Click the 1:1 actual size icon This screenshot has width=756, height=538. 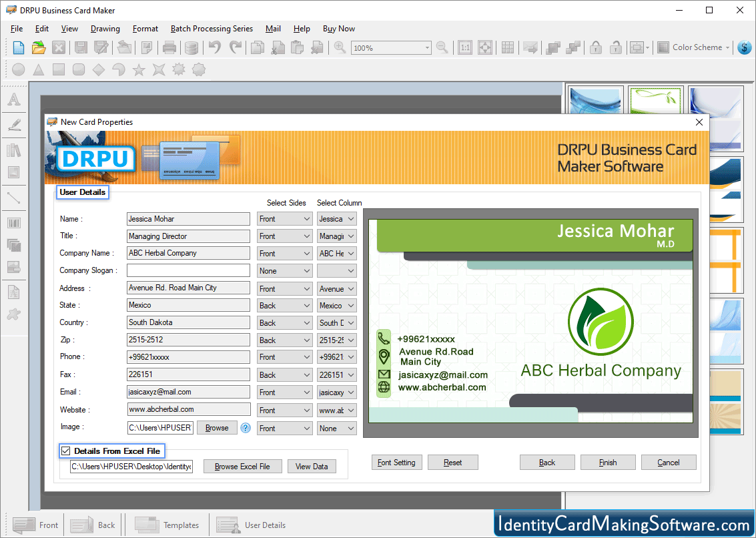coord(465,47)
